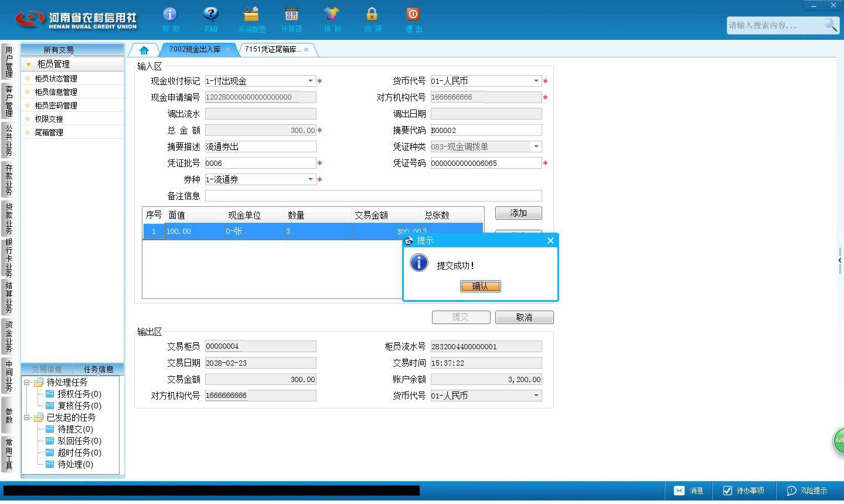Click the 备注信息 input field

[x=373, y=196]
